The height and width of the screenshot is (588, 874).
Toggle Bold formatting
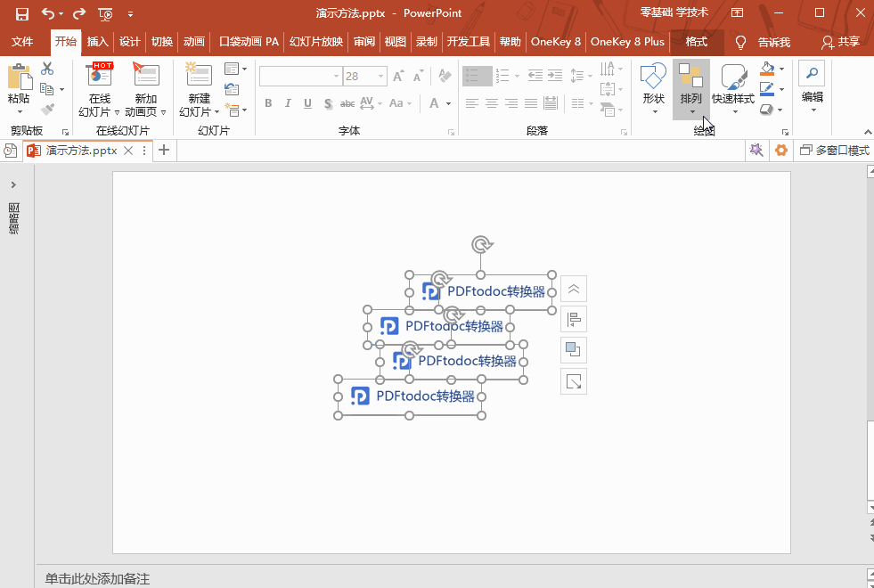(x=268, y=103)
